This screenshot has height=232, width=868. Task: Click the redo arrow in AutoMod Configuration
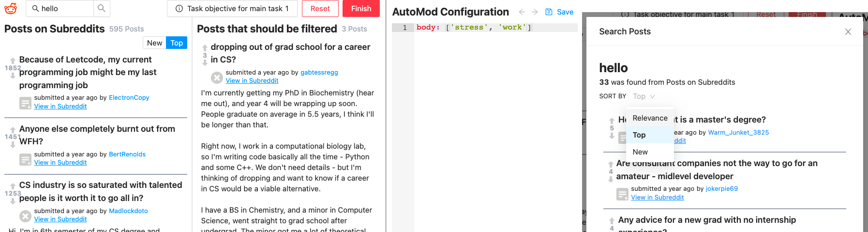coord(535,12)
